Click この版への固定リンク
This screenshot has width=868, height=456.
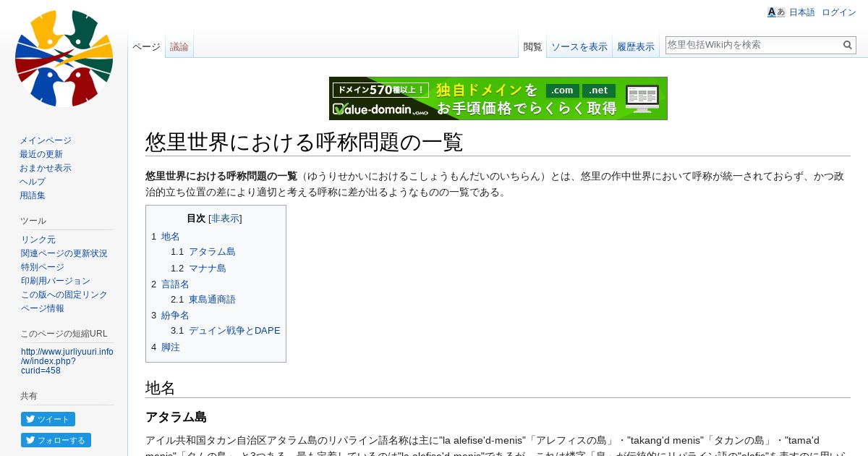pos(64,295)
